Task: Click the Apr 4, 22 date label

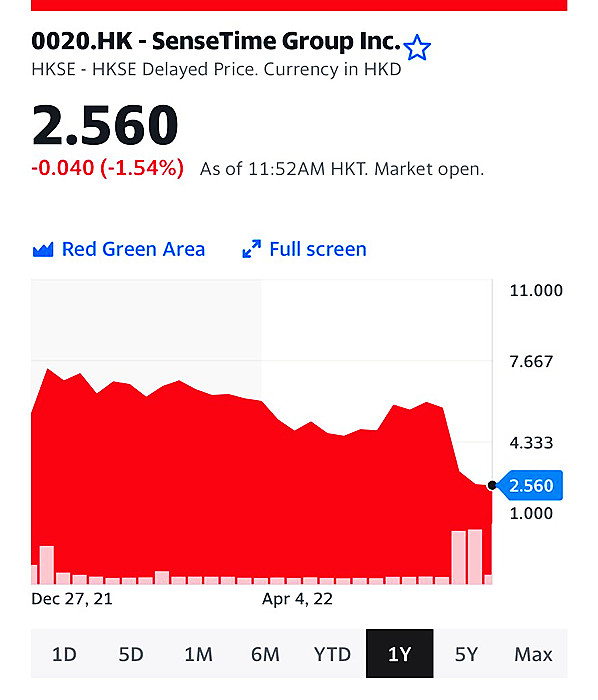Action: point(298,599)
